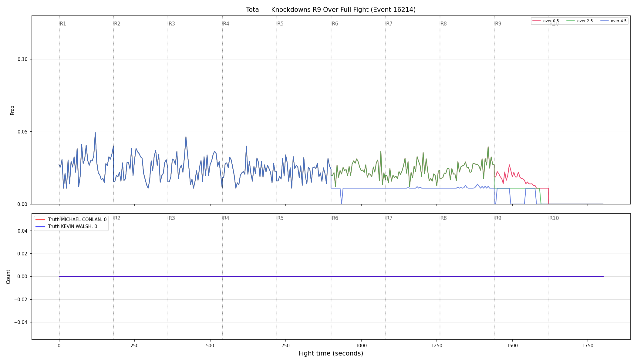Click the 0.05 tick on Prob axis

point(22,132)
